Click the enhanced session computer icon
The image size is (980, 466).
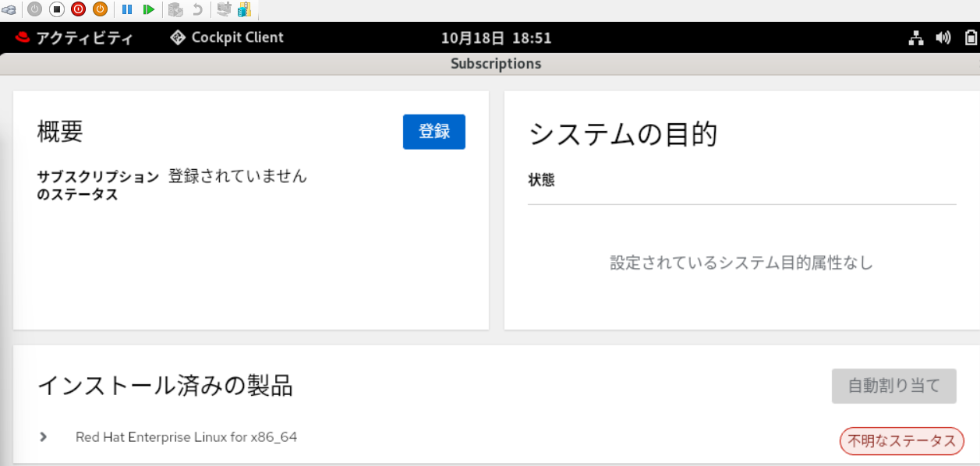(224, 9)
